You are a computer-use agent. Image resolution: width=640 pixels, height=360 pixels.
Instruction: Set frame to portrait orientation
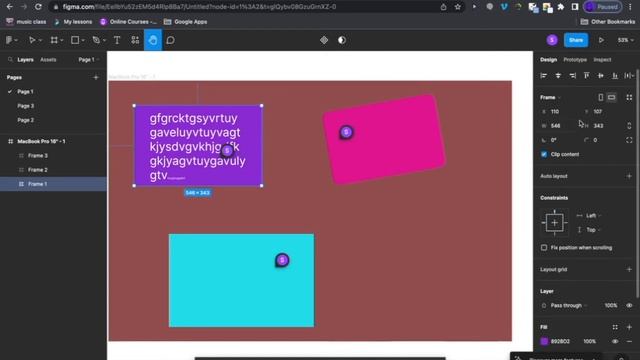tap(601, 97)
